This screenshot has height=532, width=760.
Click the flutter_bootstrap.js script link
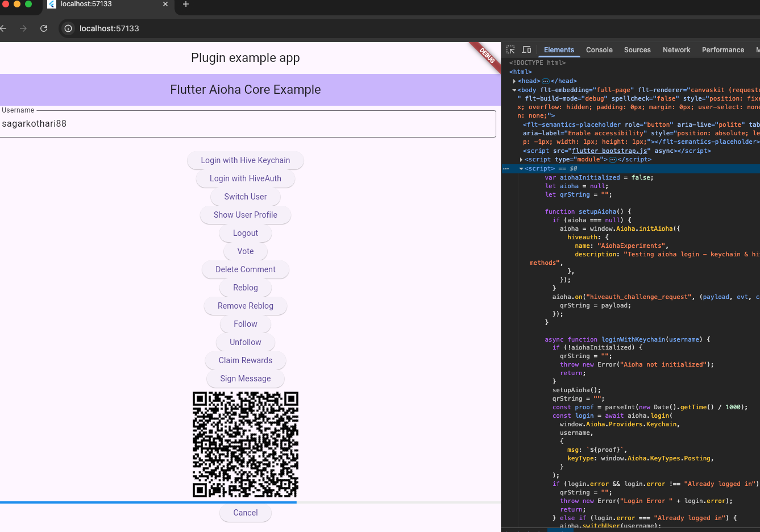point(609,151)
